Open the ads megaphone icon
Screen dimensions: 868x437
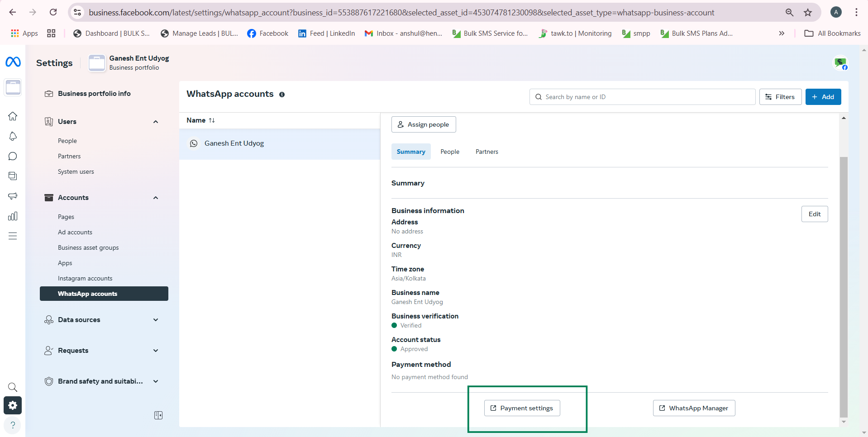click(x=13, y=196)
